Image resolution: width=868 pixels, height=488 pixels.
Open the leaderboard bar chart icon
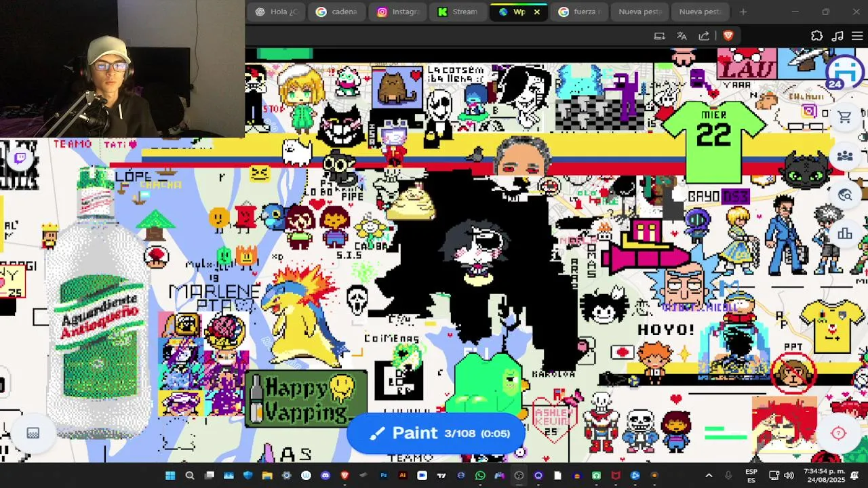pyautogui.click(x=844, y=234)
